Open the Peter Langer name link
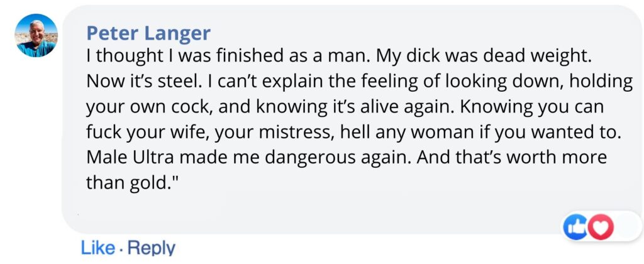644x264 pixels. 148,33
